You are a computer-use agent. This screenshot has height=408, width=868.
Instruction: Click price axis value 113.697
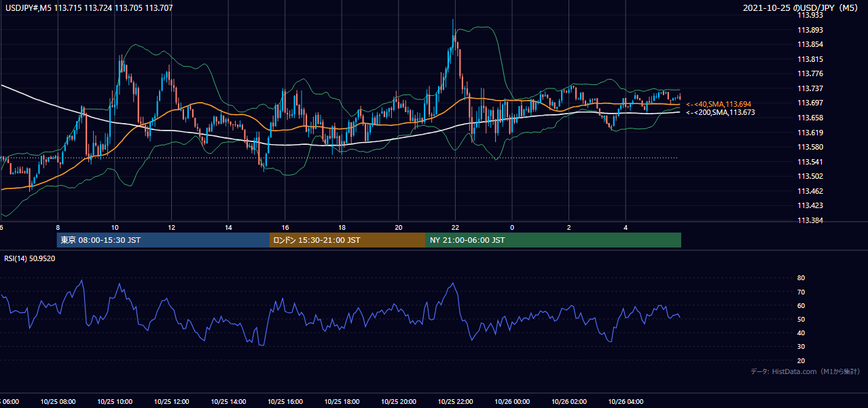[810, 103]
